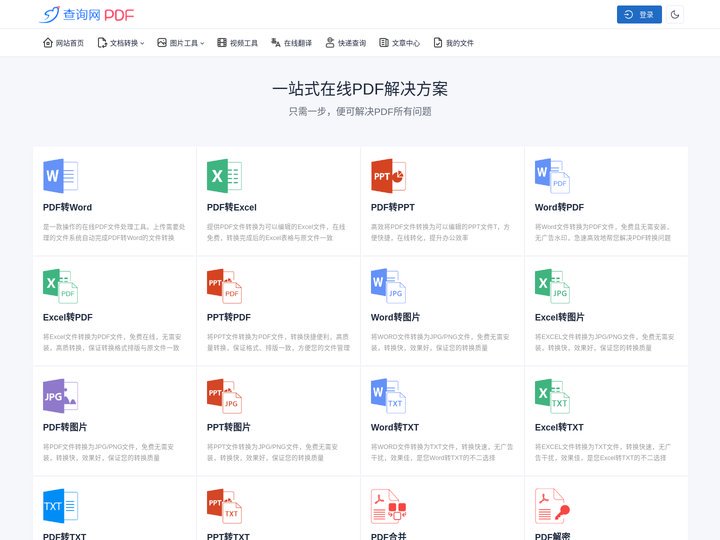Click the home icon beside 网站首页
Screen dimensions: 720x540
click(x=48, y=43)
